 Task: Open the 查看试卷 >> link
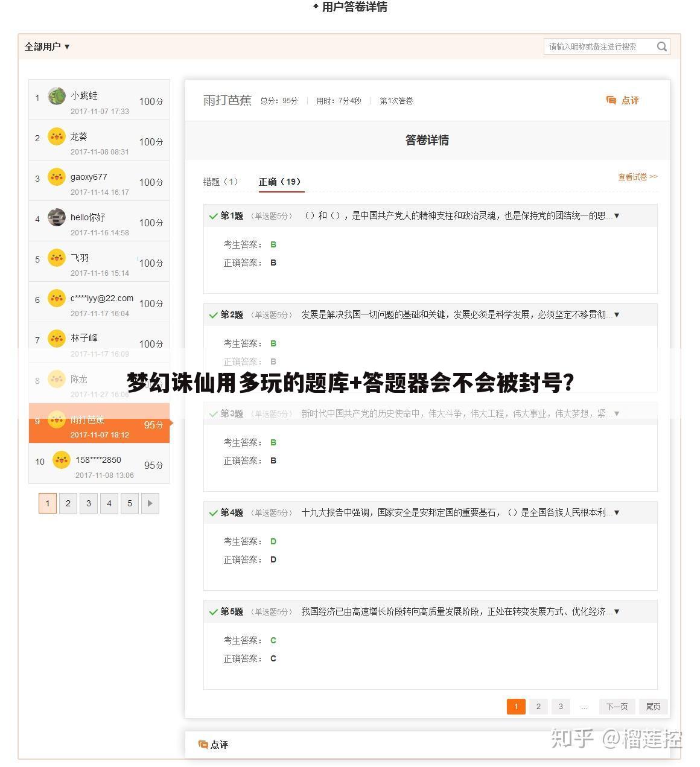pyautogui.click(x=637, y=177)
